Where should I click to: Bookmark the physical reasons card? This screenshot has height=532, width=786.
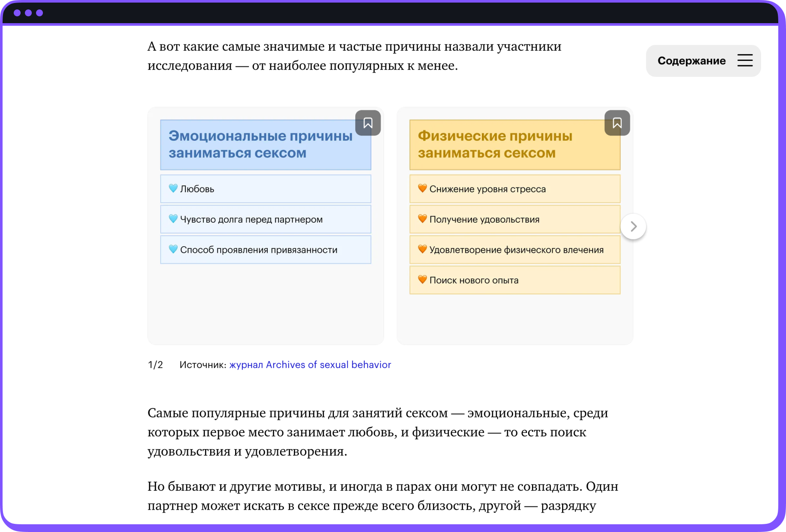pyautogui.click(x=617, y=123)
